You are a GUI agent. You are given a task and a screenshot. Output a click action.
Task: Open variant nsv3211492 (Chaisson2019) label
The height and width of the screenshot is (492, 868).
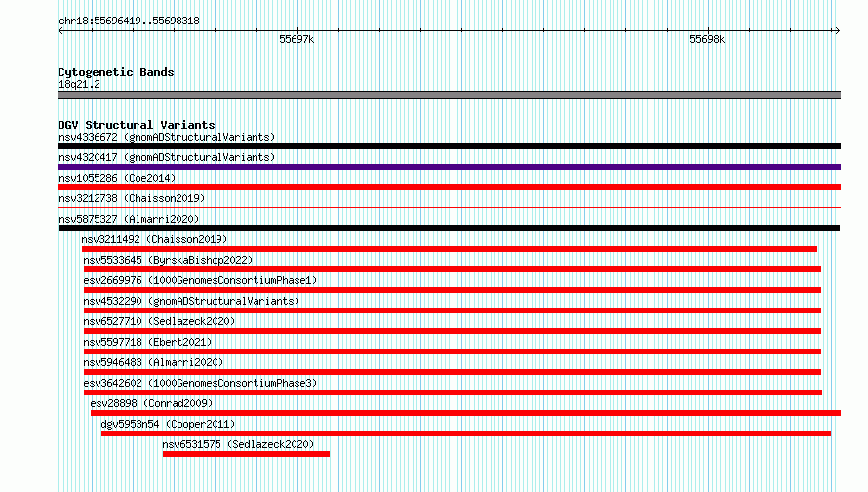[x=154, y=239]
